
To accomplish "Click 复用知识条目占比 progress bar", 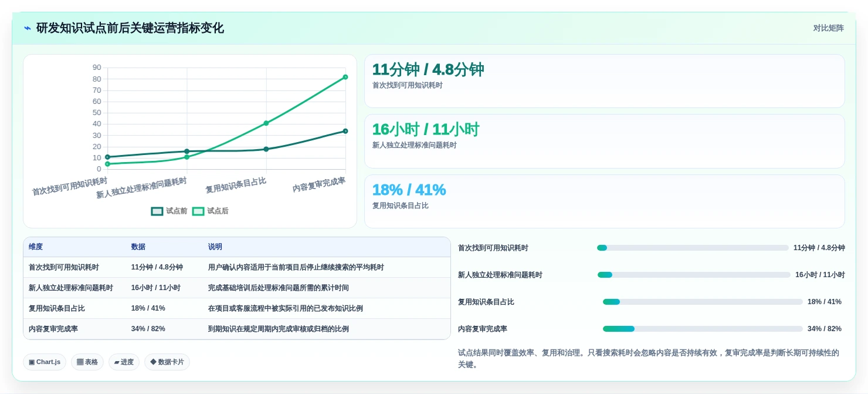I will [x=703, y=302].
